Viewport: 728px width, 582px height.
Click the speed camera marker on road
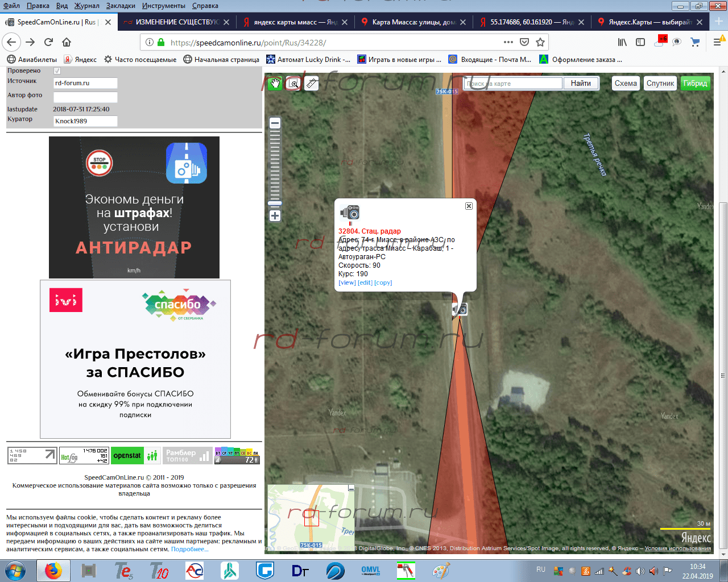[x=460, y=309]
